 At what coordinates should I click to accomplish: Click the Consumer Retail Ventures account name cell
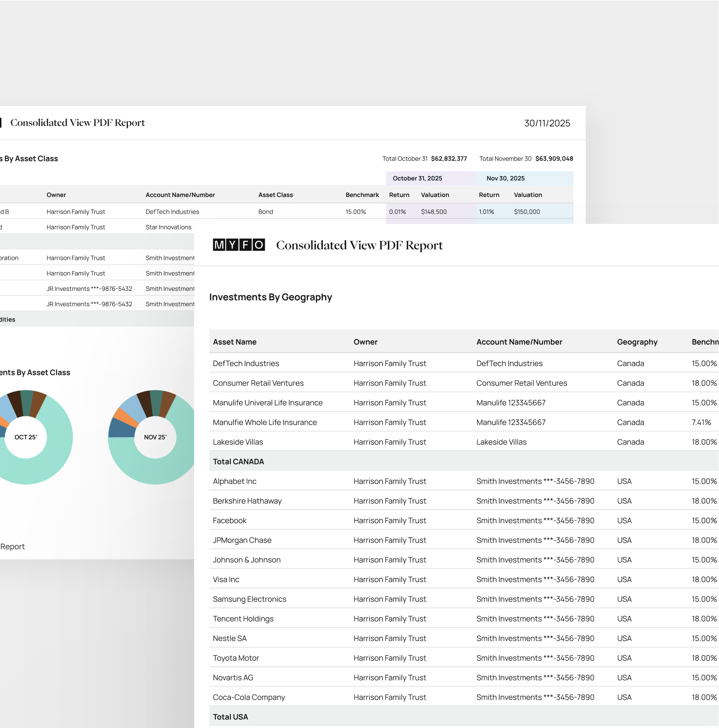pyautogui.click(x=522, y=383)
